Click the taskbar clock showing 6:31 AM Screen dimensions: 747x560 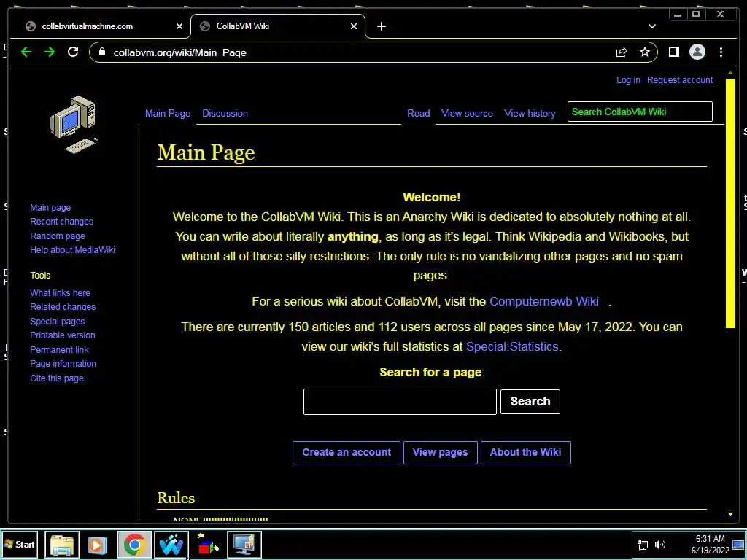[710, 544]
